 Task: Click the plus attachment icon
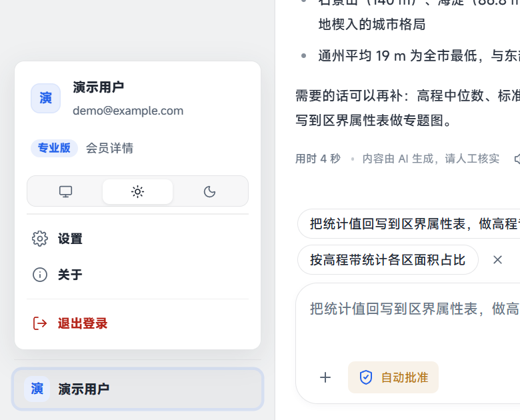[325, 377]
